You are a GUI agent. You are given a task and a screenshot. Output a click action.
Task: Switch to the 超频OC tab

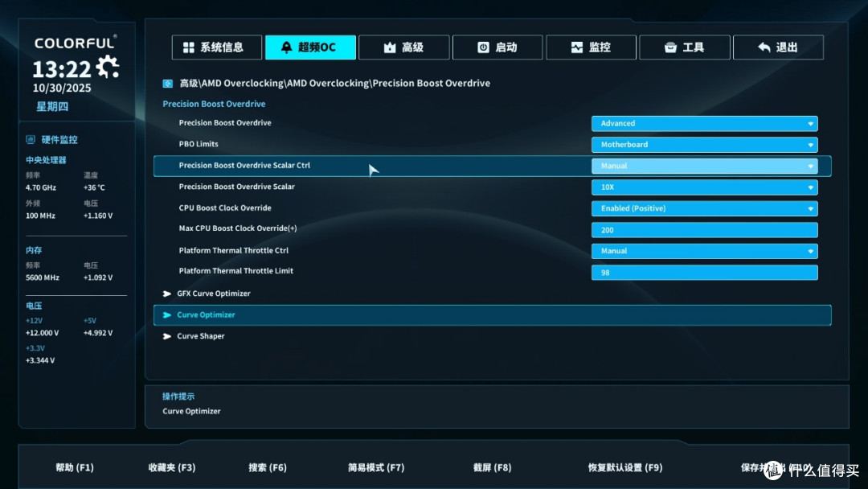310,47
